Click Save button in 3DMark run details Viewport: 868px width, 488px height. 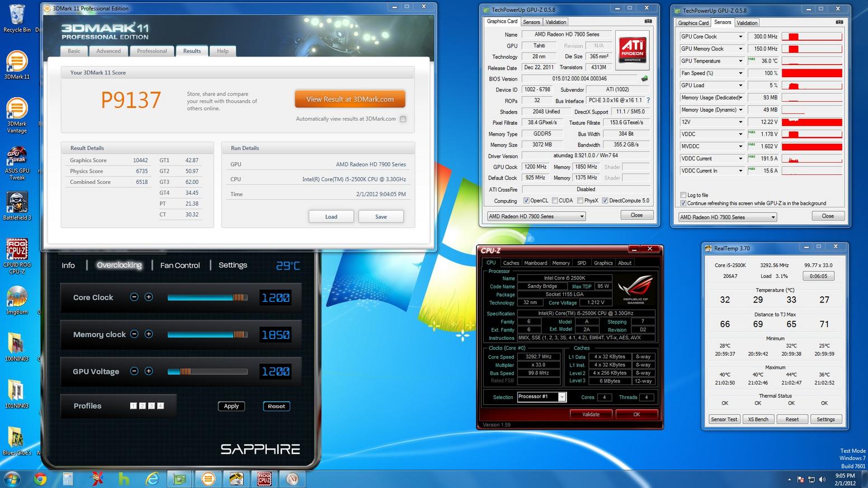point(381,217)
